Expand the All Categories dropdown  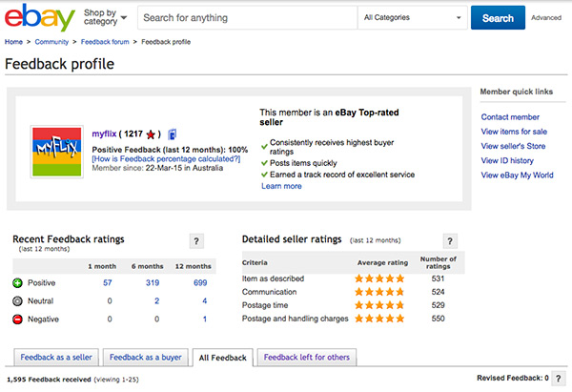coord(412,17)
